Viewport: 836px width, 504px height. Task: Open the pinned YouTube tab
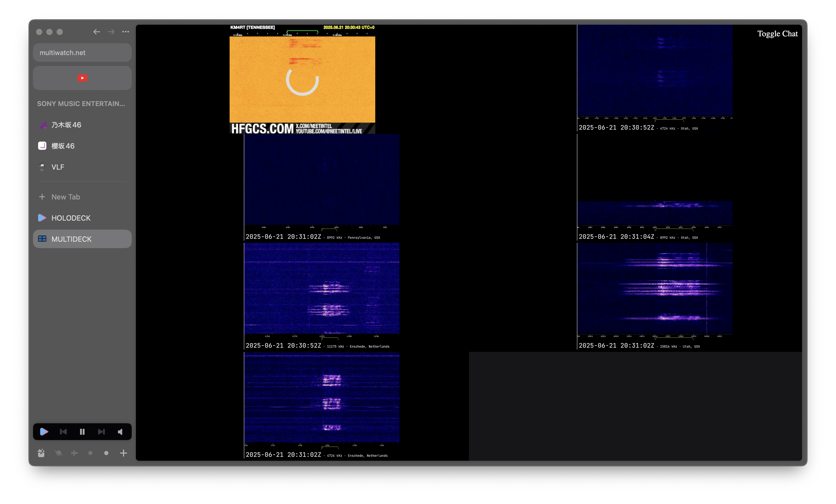pos(82,78)
